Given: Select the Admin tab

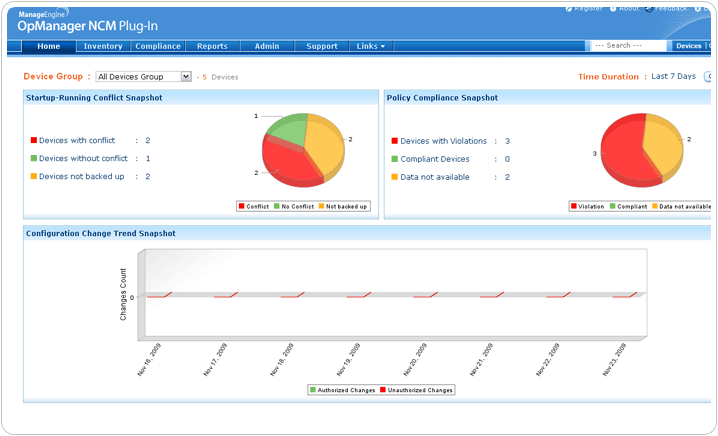Looking at the screenshot, I should [x=267, y=46].
